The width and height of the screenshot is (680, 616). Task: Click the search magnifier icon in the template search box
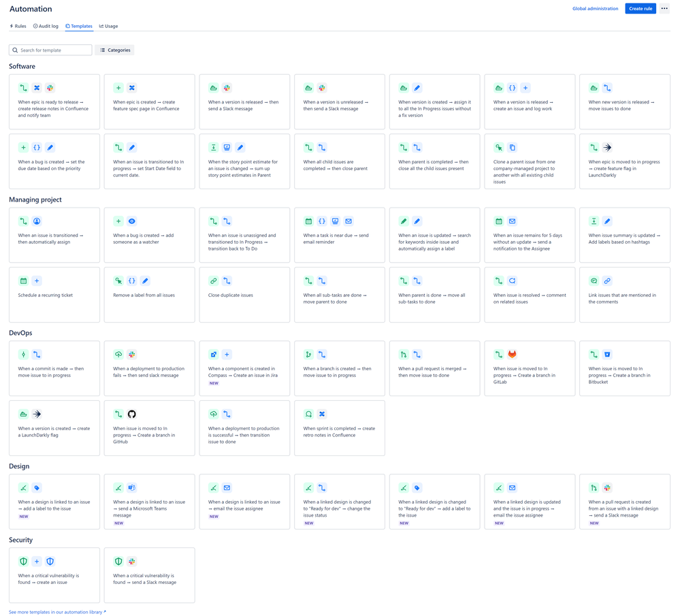tap(15, 50)
